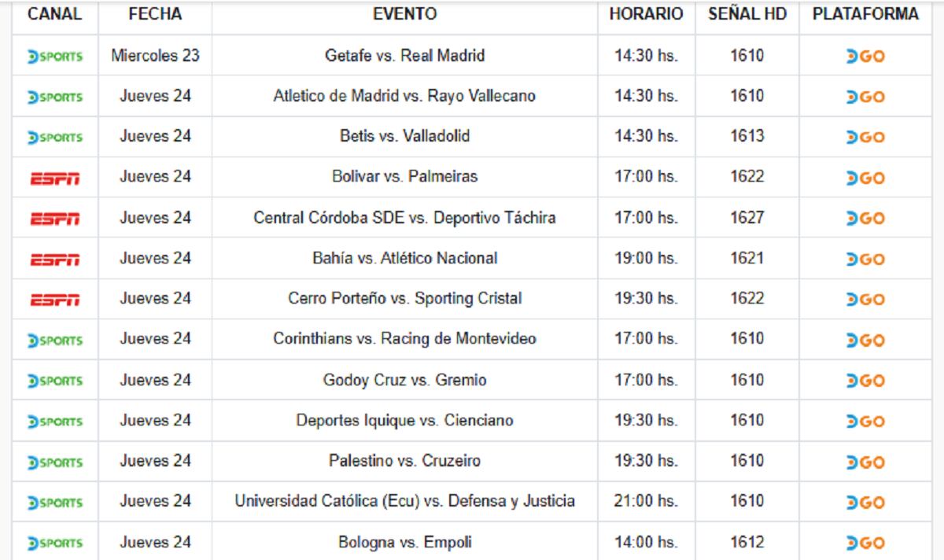This screenshot has width=944, height=560.
Task: Click ESPN logo beside Bahía vs. Atlético Nacional
Action: pyautogui.click(x=54, y=260)
